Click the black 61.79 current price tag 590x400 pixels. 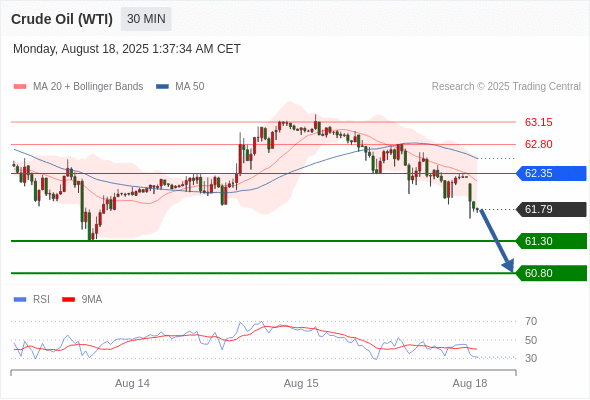(551, 209)
